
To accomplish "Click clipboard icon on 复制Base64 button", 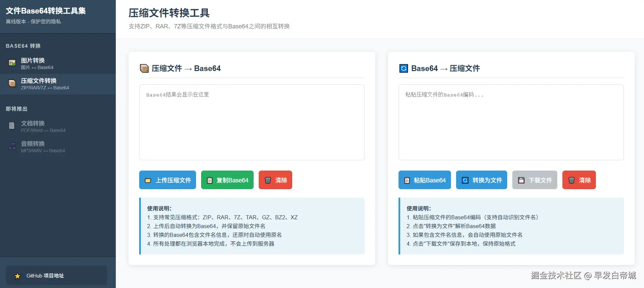I will pos(210,180).
